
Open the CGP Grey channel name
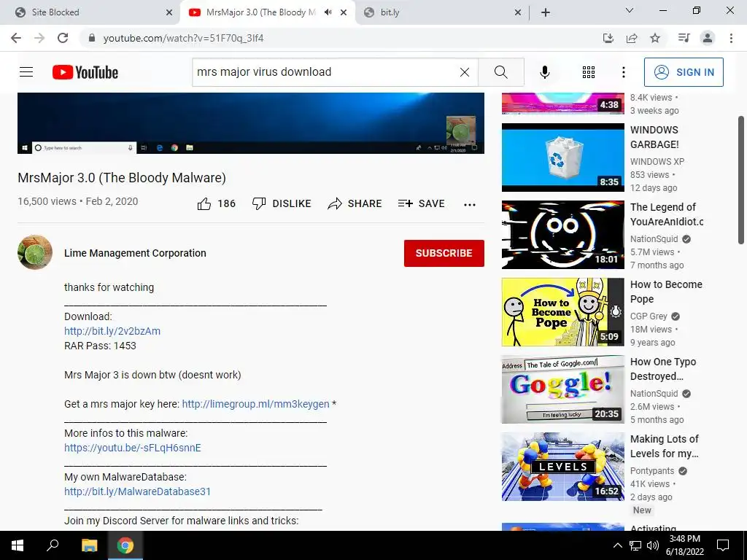(649, 316)
